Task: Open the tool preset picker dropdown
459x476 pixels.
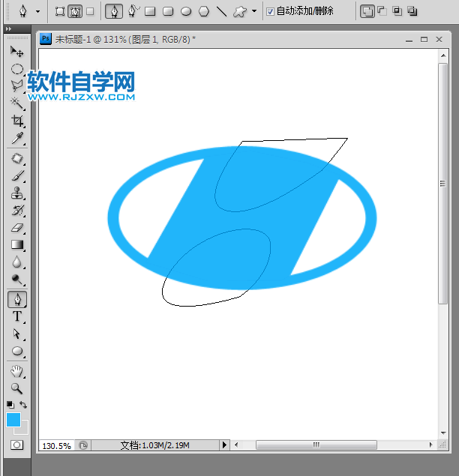Action: coord(37,11)
